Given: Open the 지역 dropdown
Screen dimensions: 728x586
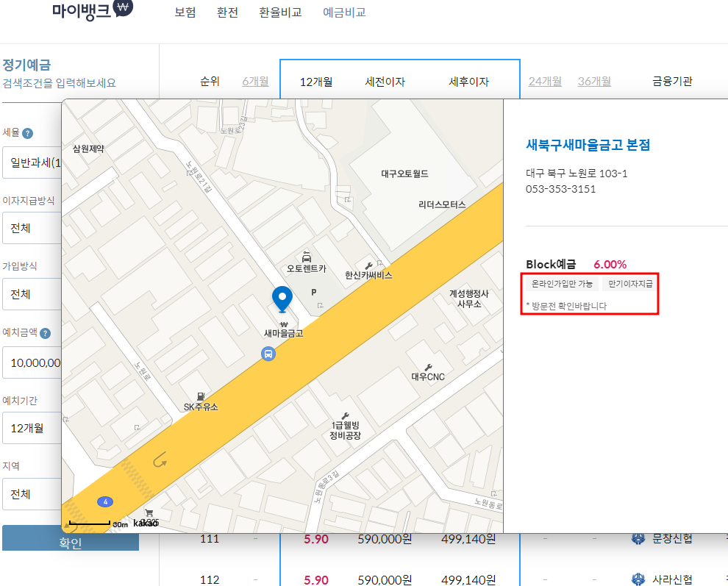Looking at the screenshot, I should 32,494.
